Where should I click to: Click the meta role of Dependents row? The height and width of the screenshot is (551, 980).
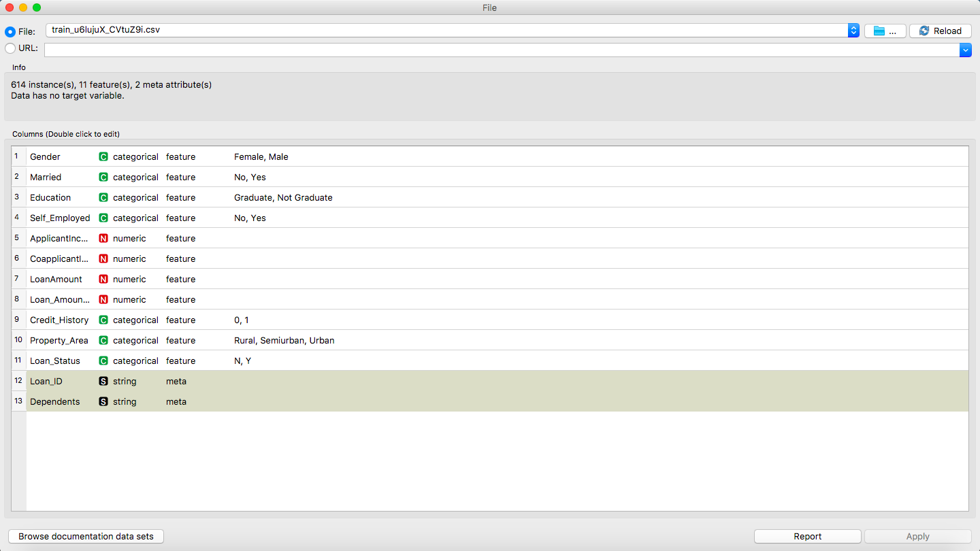pos(176,401)
